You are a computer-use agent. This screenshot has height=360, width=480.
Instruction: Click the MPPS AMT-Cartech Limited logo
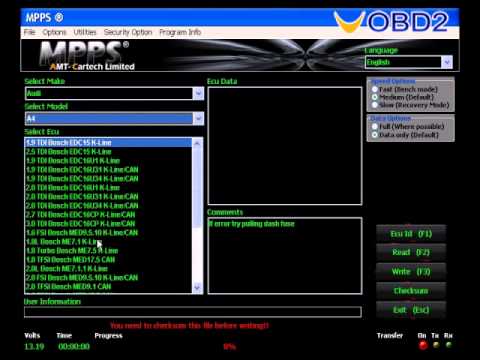coord(87,56)
